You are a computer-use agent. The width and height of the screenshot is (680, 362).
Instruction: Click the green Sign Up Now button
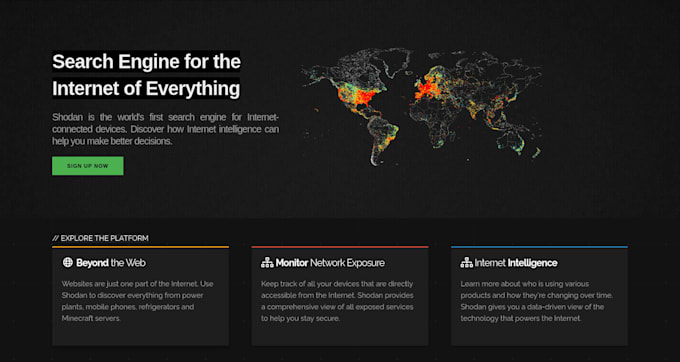[x=88, y=166]
